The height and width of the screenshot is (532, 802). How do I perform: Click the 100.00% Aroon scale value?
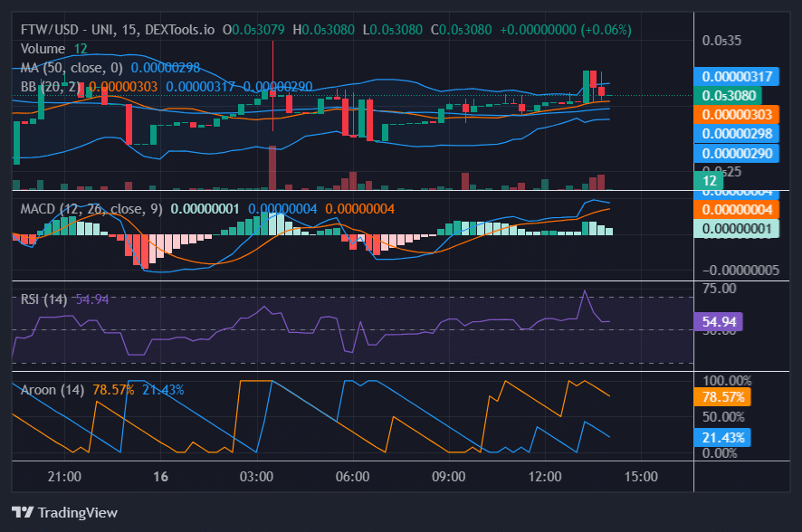[727, 381]
